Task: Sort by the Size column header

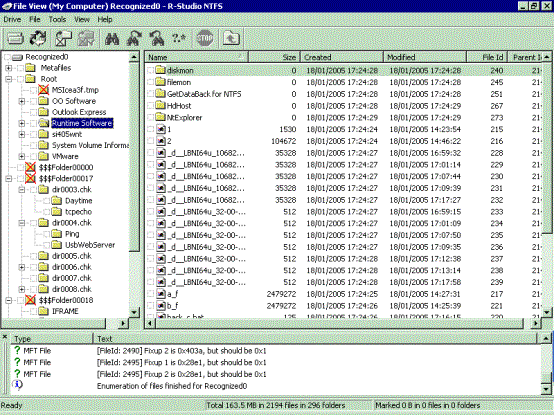Action: (x=274, y=57)
